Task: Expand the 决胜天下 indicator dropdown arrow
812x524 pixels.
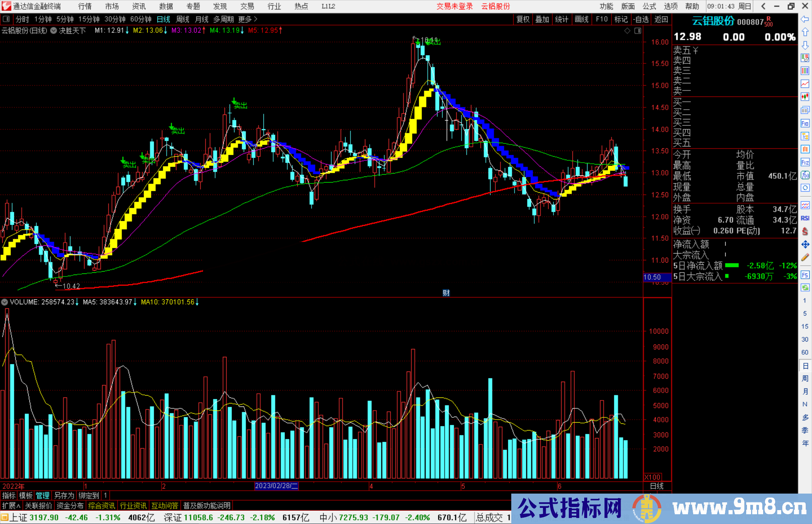Action: coord(54,31)
